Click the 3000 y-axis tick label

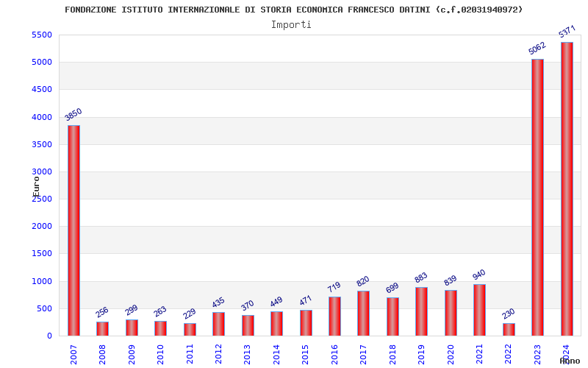pyautogui.click(x=42, y=171)
